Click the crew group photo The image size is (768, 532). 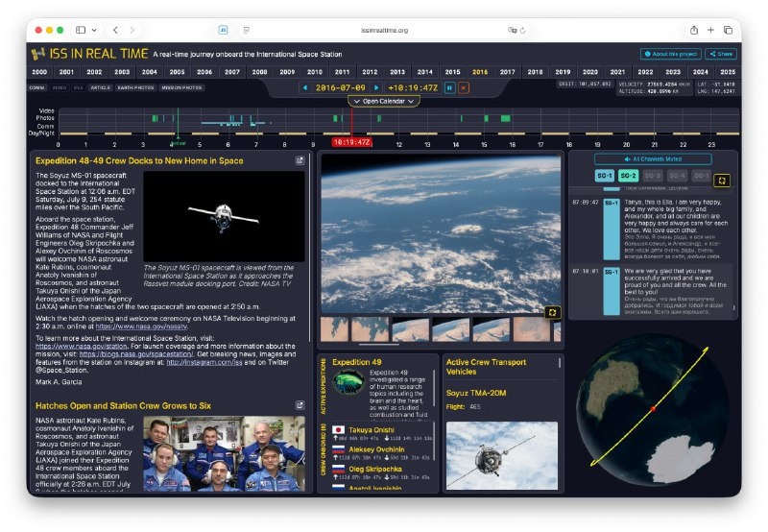point(224,453)
